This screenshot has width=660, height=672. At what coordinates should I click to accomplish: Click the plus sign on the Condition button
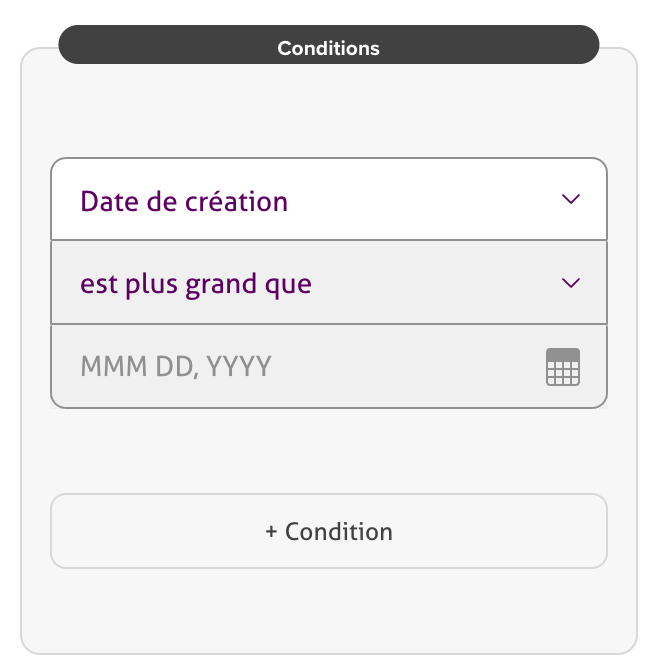tap(271, 532)
